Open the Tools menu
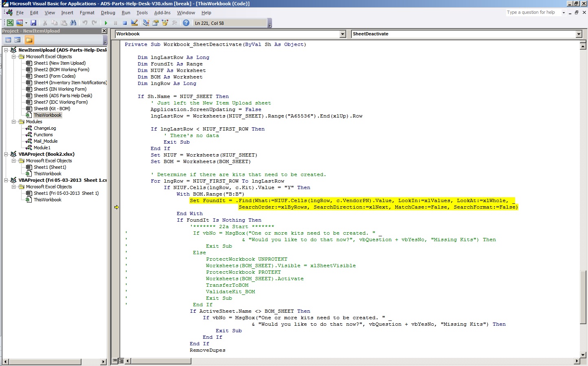The width and height of the screenshot is (588, 366). click(142, 13)
